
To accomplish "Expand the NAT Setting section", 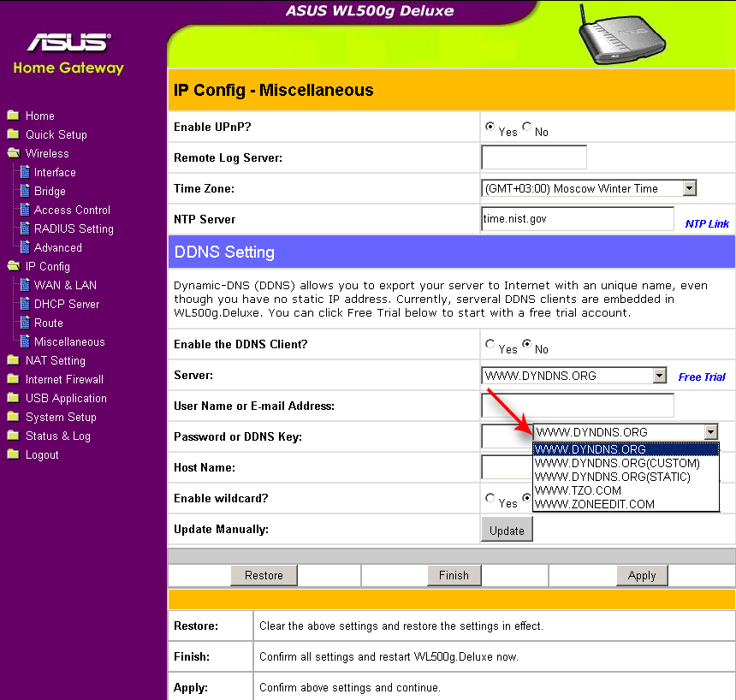I will point(56,360).
